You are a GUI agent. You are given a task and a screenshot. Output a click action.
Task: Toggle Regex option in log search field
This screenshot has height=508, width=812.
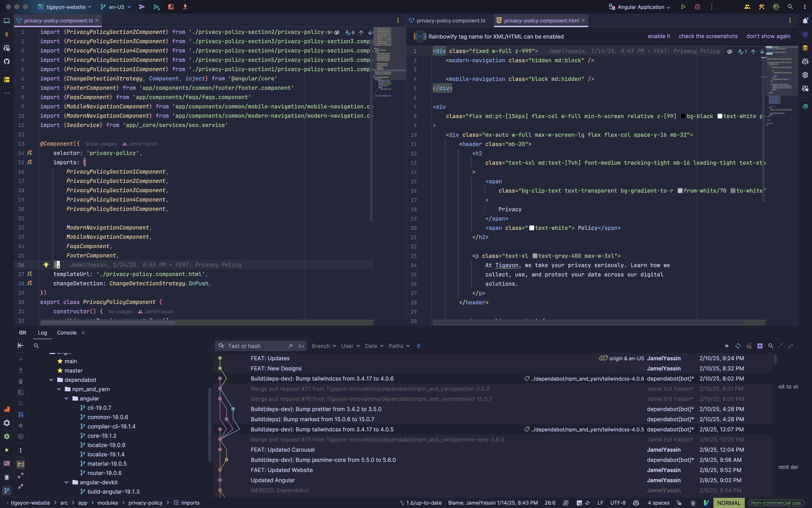tap(290, 346)
